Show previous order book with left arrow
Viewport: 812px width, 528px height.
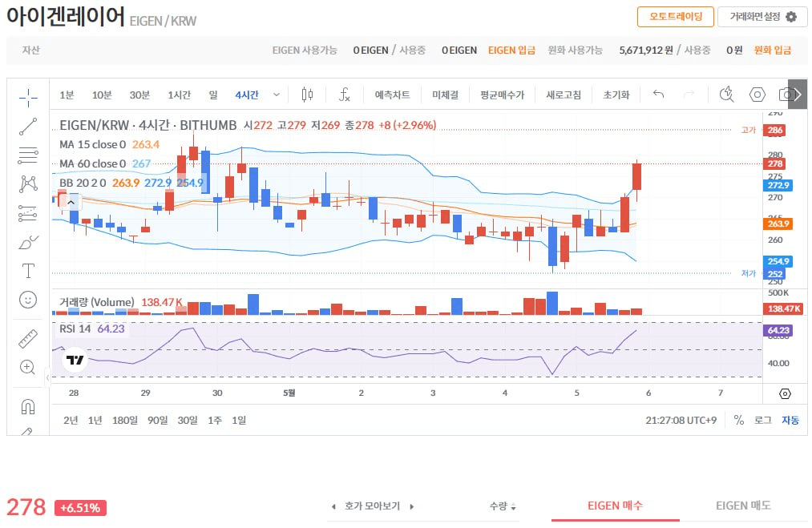click(333, 507)
